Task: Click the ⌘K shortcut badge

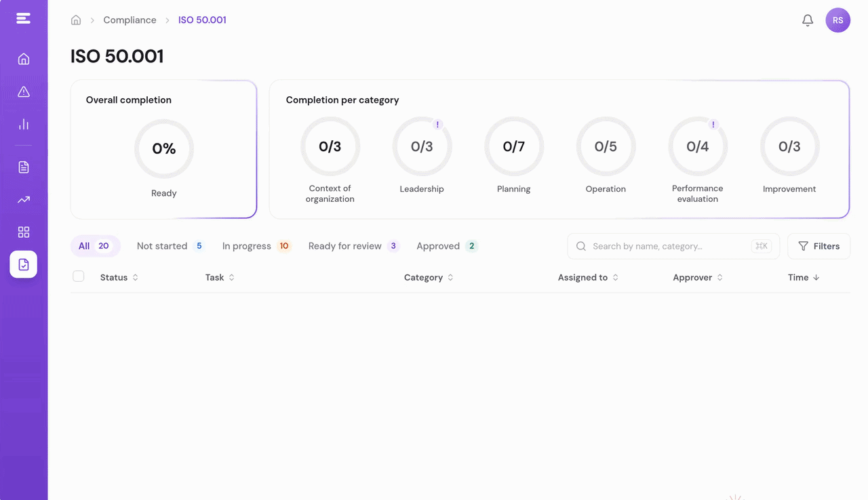Action: (762, 247)
